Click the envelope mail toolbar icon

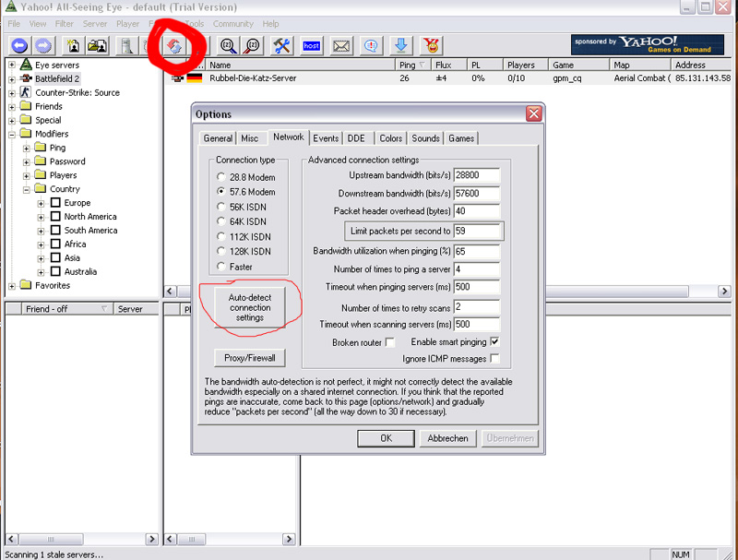pyautogui.click(x=341, y=45)
